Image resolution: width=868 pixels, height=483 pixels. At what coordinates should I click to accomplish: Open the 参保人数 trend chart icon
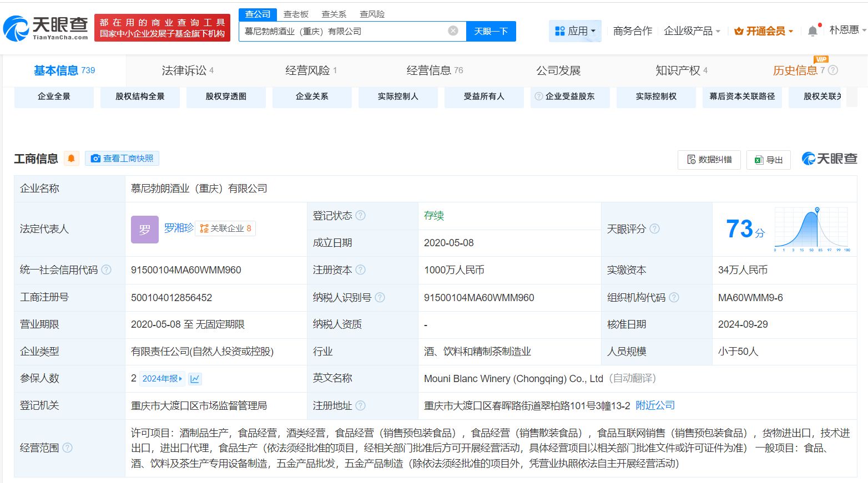click(195, 379)
